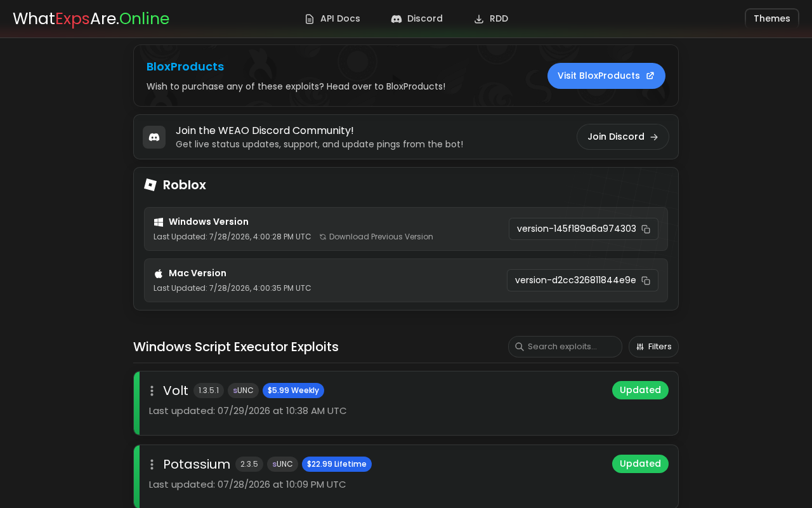Click the Updated status badge for Volt
Image resolution: width=812 pixels, height=508 pixels.
pos(640,391)
